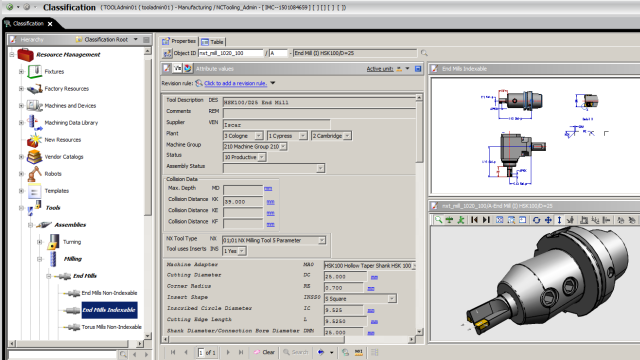Select End Mills Non-Indexable in tree
Viewport: 640px width, 360px height.
[x=109, y=293]
